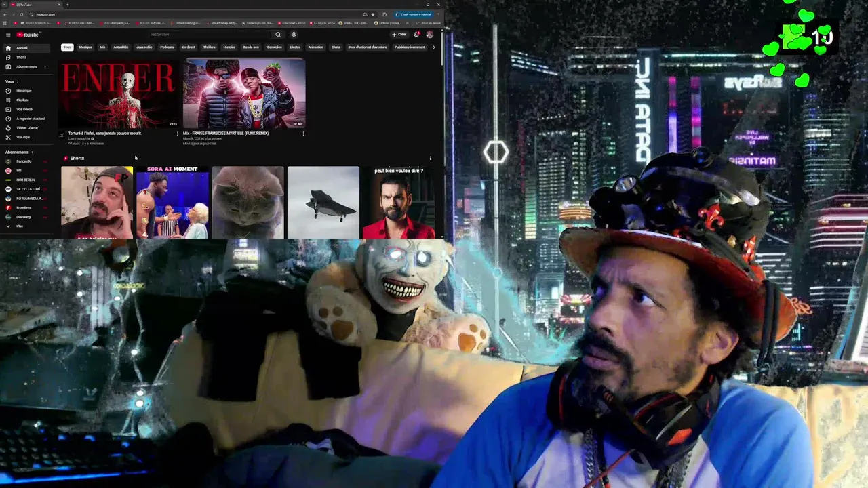Open the RFI channel subscription
This screenshot has height=488, width=868.
(x=25, y=171)
